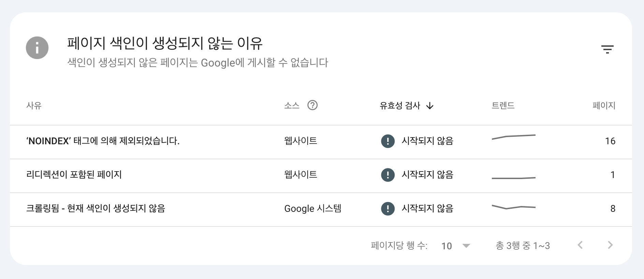Select the 트렌드 column header
The height and width of the screenshot is (279, 644).
click(x=503, y=105)
